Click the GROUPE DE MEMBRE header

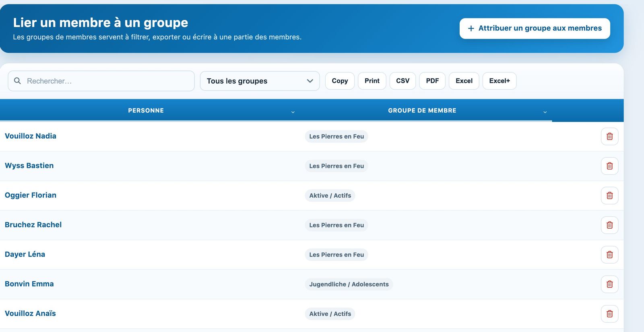tap(422, 111)
